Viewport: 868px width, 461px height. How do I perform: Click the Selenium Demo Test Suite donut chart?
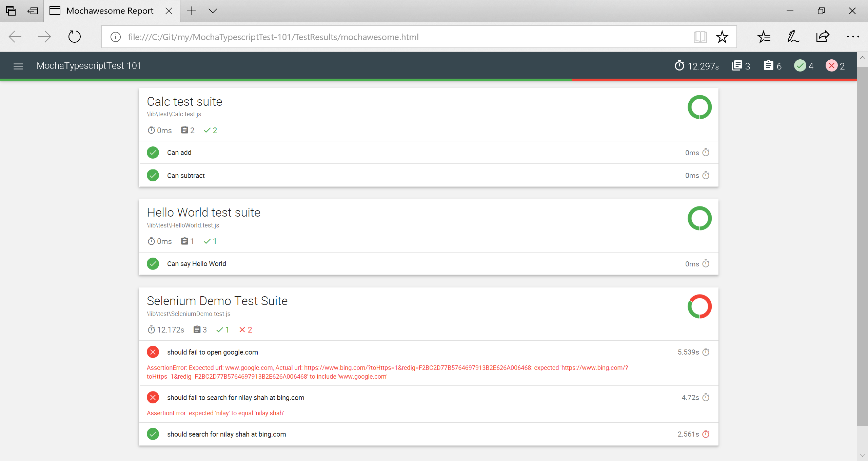click(699, 306)
